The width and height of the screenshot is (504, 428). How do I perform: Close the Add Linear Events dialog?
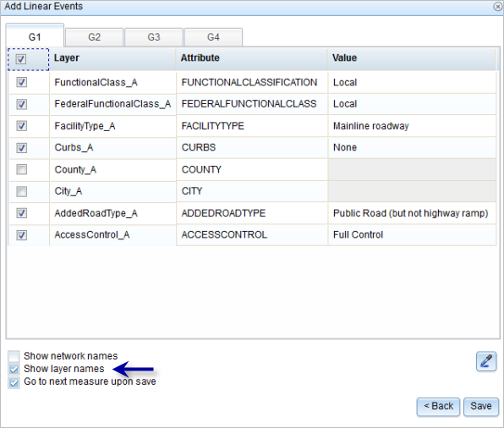[x=498, y=7]
